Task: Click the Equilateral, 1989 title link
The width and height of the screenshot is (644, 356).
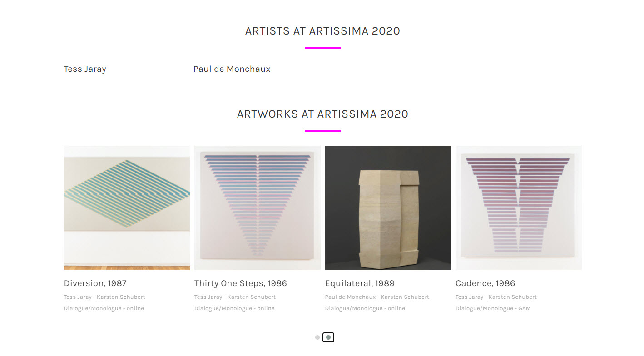Action: (360, 283)
